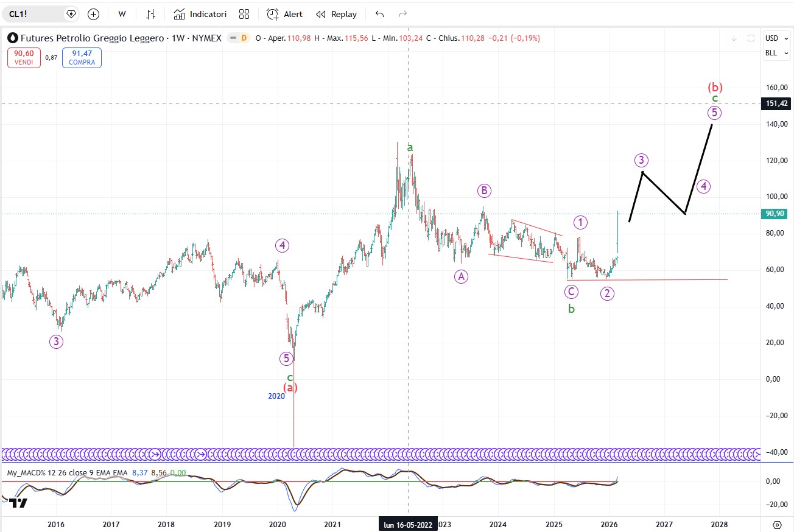Image resolution: width=794 pixels, height=532 pixels.
Task: Click the 2016 time axis label
Action: (56, 524)
